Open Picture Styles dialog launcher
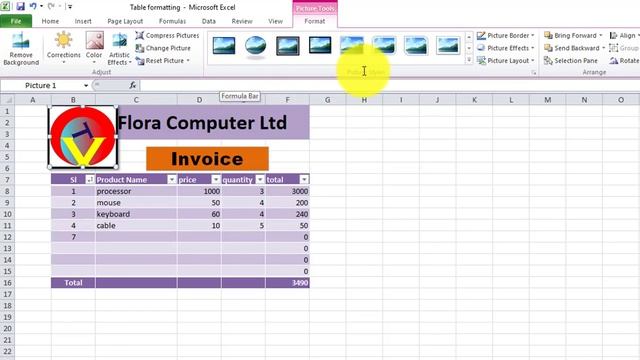This screenshot has width=640, height=360. click(x=533, y=72)
